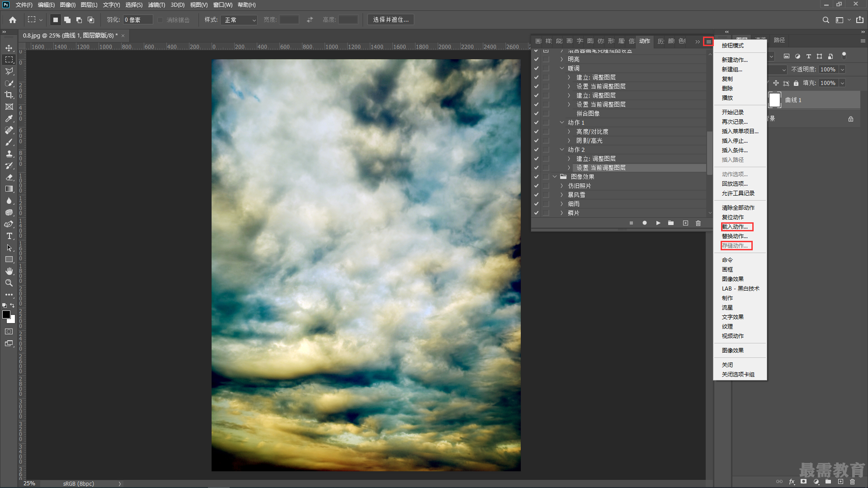Select the Crop tool

coord(9,95)
